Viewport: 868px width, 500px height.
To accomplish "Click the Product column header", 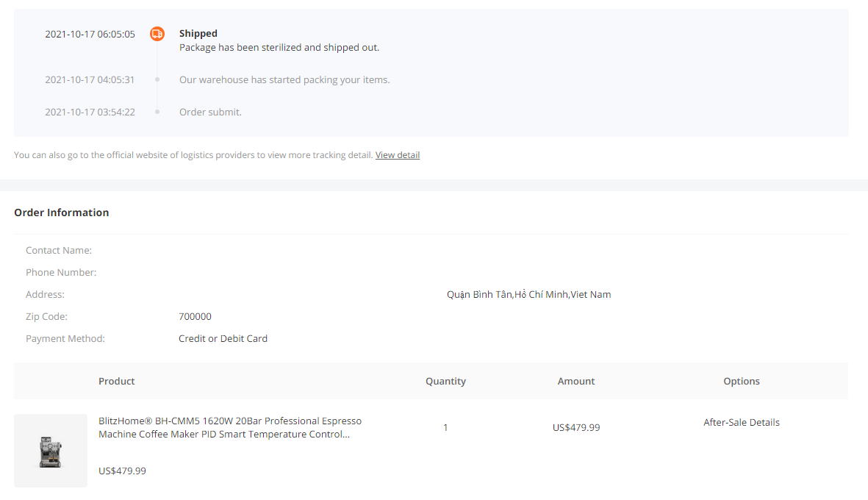I will [116, 382].
